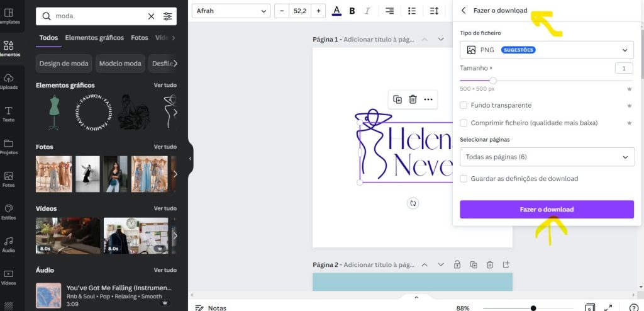Click the Tamanho size slider handle
This screenshot has width=644, height=311.
[x=493, y=81]
